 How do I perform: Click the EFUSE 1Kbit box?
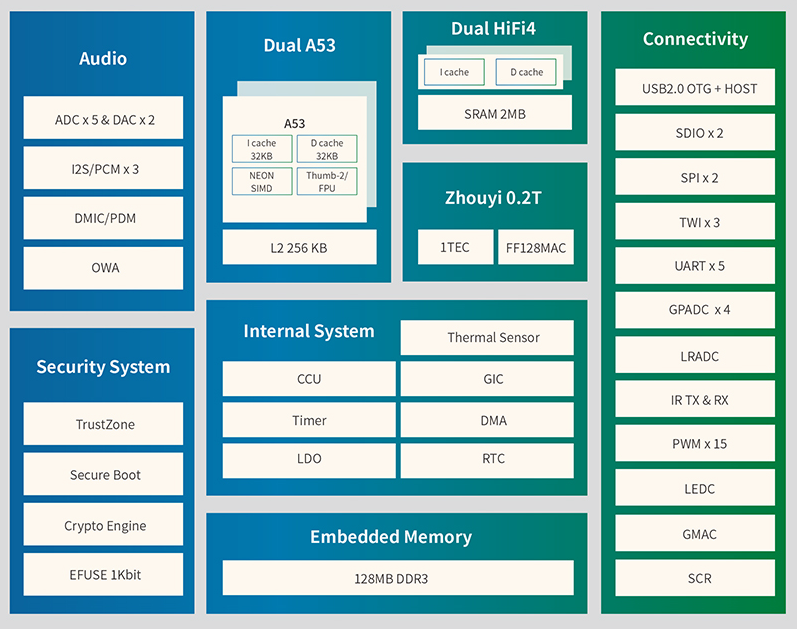(x=103, y=575)
